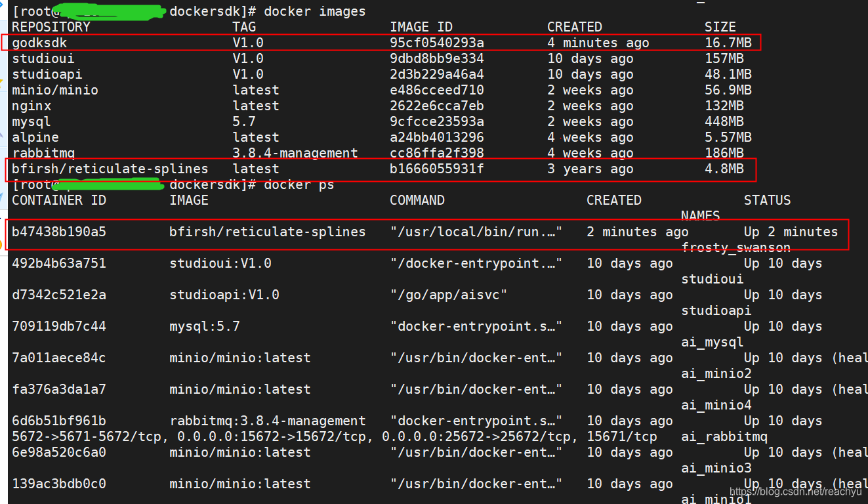Click the Up 2 minutes status
The width and height of the screenshot is (868, 504).
[791, 232]
